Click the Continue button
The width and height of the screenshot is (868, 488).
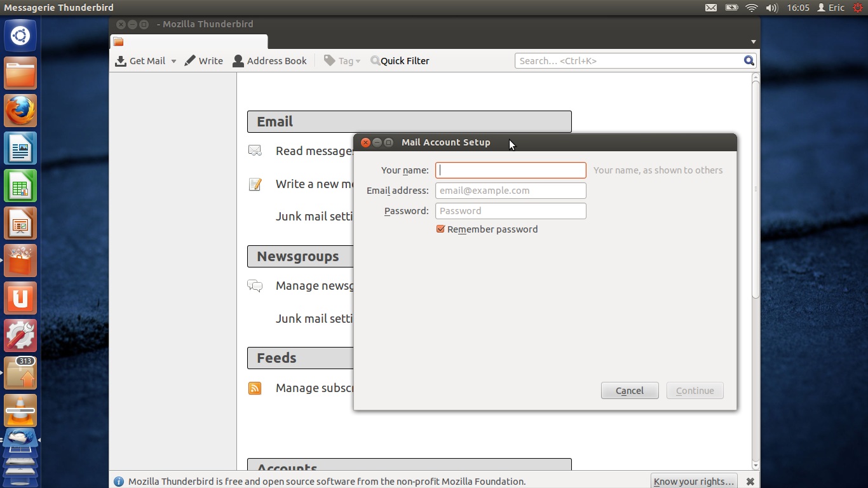[695, 391]
